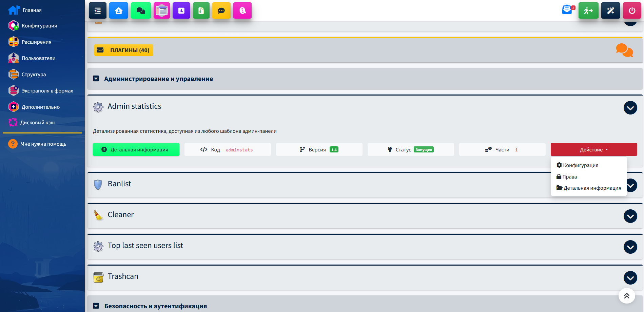
Task: Open the blue home toolbar button
Action: (119, 11)
